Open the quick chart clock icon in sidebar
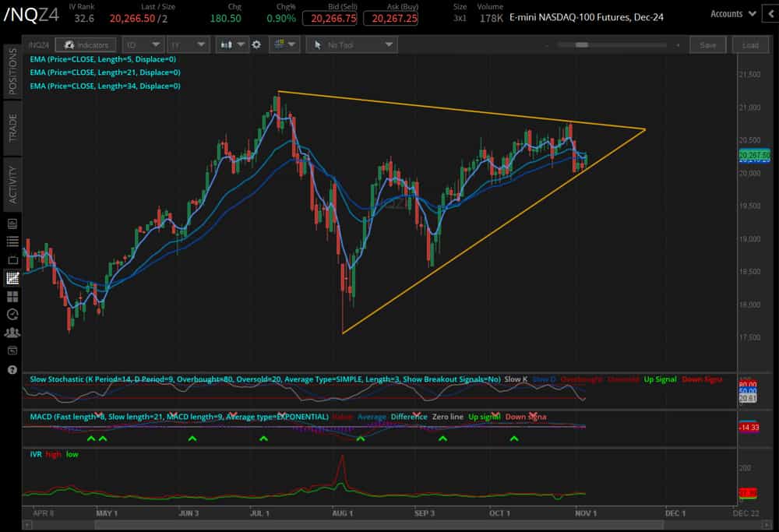This screenshot has width=779, height=532. coord(12,315)
